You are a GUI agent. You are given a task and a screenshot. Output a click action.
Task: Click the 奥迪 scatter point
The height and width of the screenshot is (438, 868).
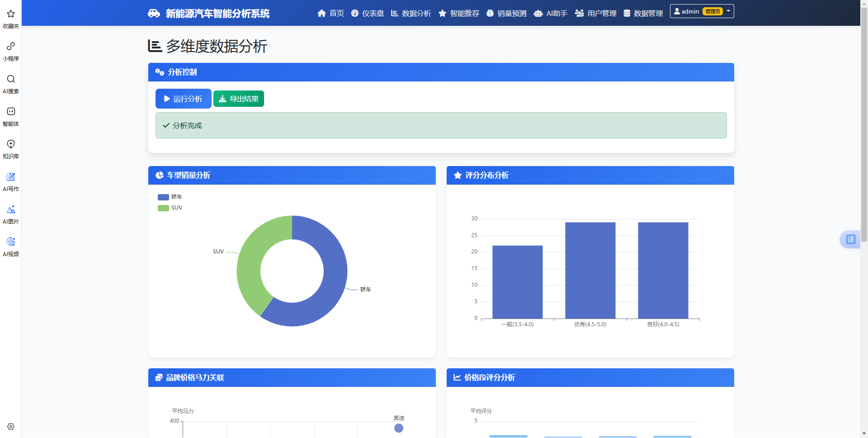point(399,428)
